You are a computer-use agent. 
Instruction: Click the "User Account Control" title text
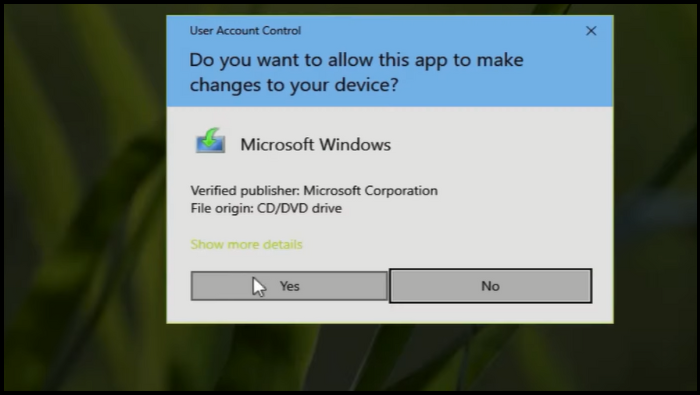tap(245, 30)
